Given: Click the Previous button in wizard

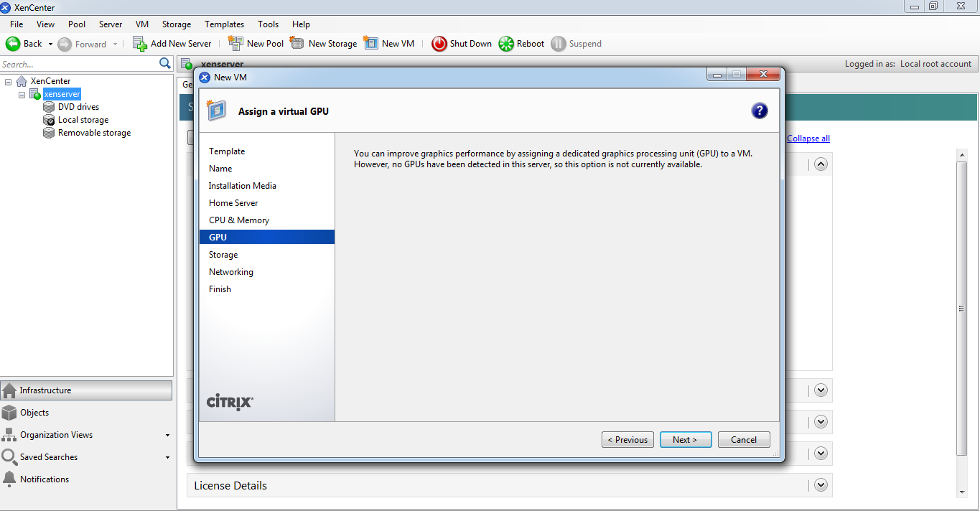Looking at the screenshot, I should coord(627,440).
